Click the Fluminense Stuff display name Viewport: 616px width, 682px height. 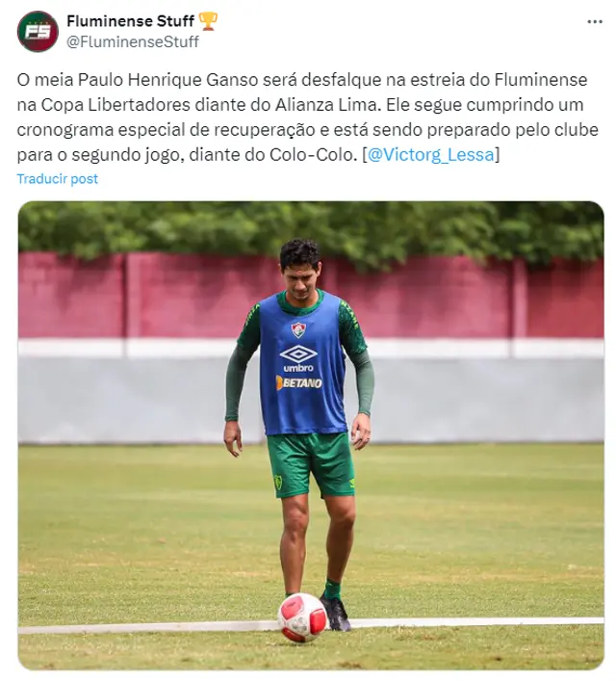point(130,20)
